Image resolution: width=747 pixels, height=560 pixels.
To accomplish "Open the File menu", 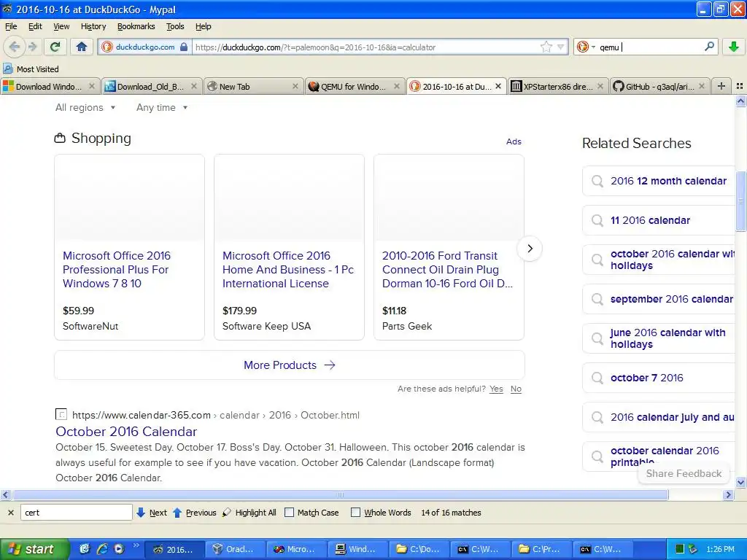I will [x=10, y=26].
